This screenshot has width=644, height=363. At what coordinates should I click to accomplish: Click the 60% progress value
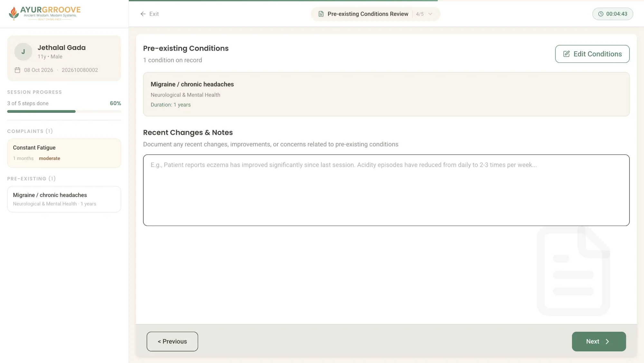[x=115, y=103]
